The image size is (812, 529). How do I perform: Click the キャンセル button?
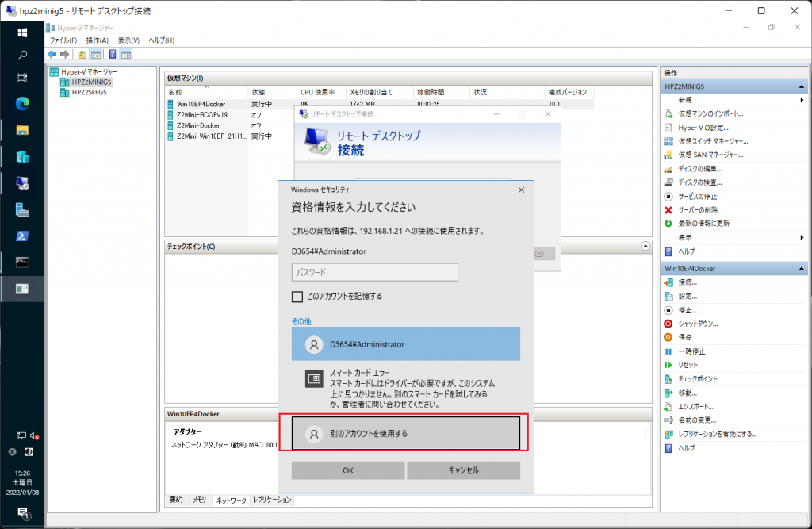[463, 470]
